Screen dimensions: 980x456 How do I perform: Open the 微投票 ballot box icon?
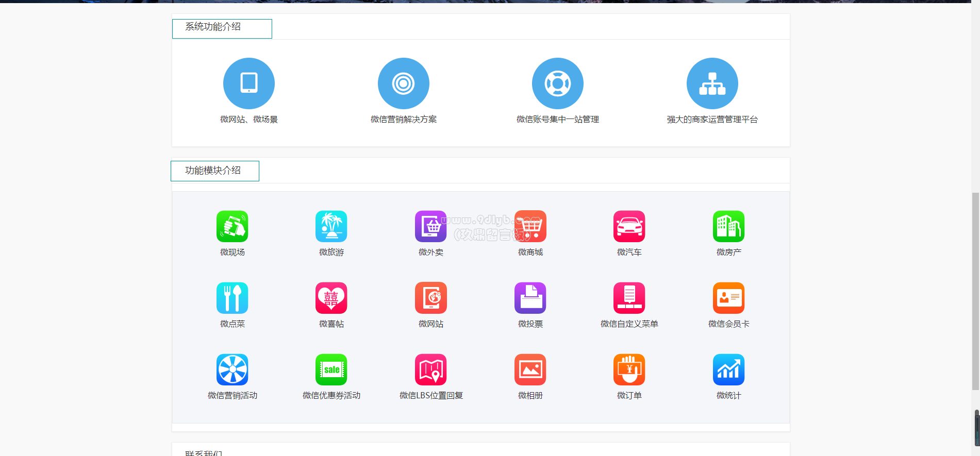pos(530,298)
